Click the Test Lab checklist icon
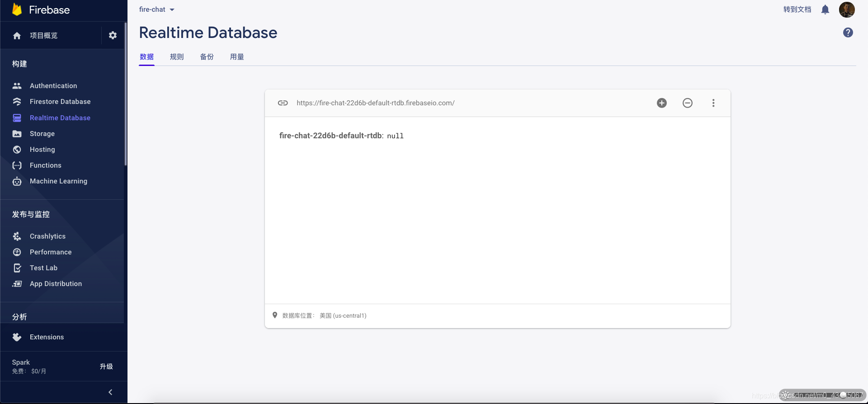Screen dimensions: 868x404 tap(17, 268)
